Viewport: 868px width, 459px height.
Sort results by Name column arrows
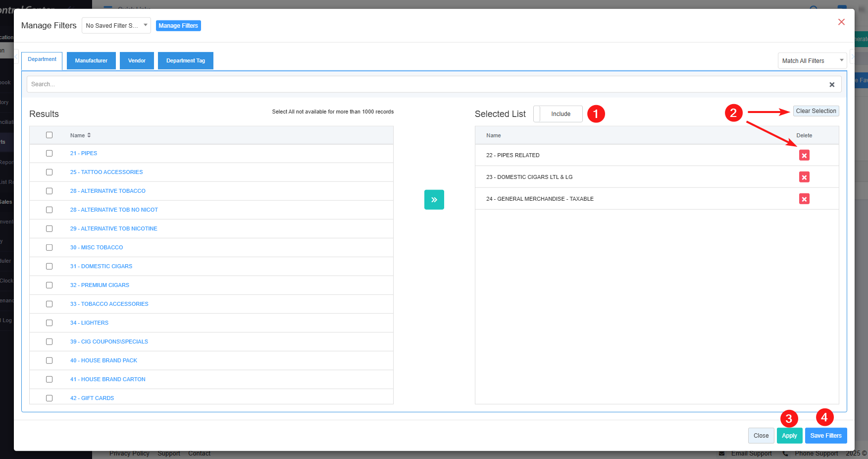pyautogui.click(x=89, y=135)
